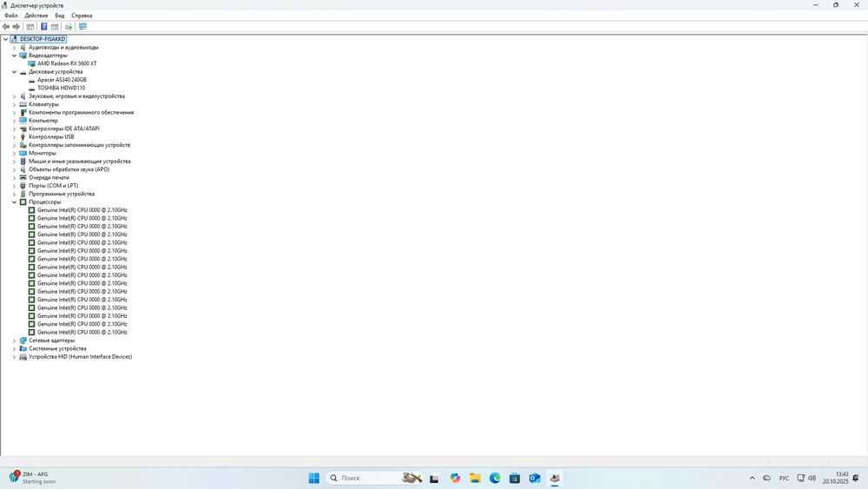Expand the Системные устройства category

click(15, 349)
